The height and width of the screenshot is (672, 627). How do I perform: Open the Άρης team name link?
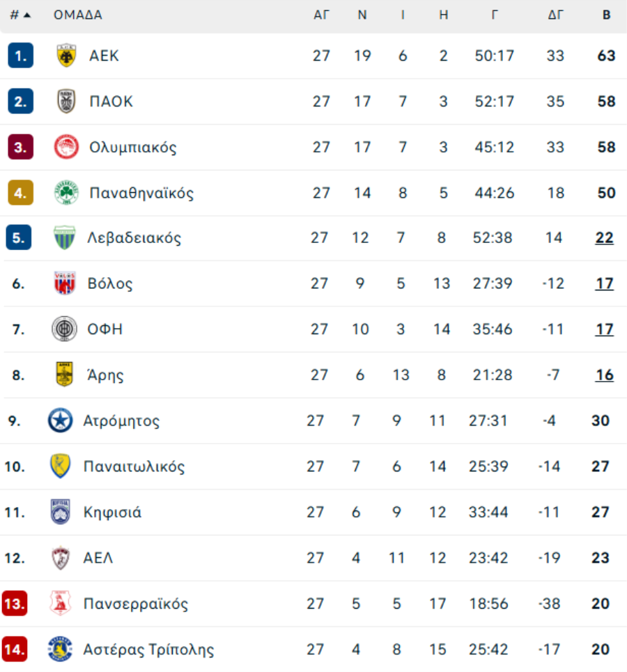(x=107, y=375)
